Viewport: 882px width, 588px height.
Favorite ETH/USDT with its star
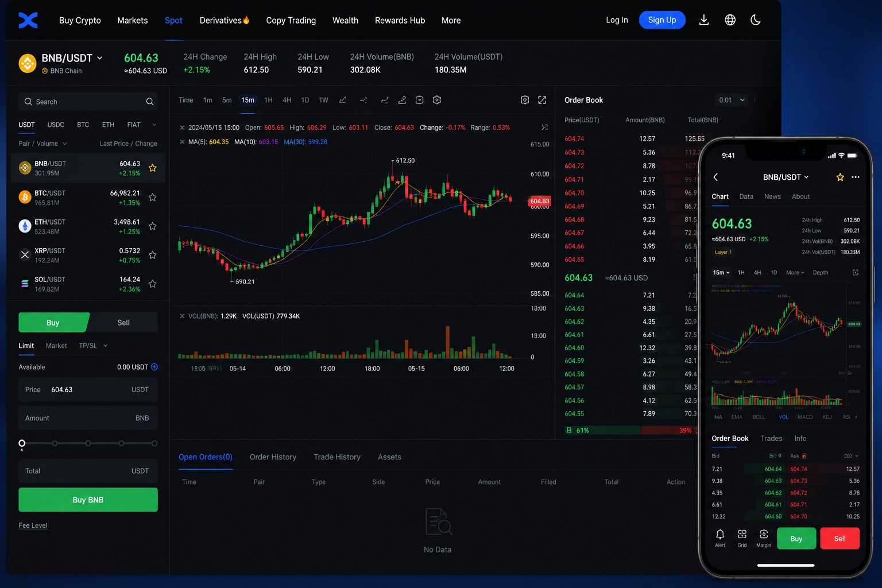coord(153,226)
